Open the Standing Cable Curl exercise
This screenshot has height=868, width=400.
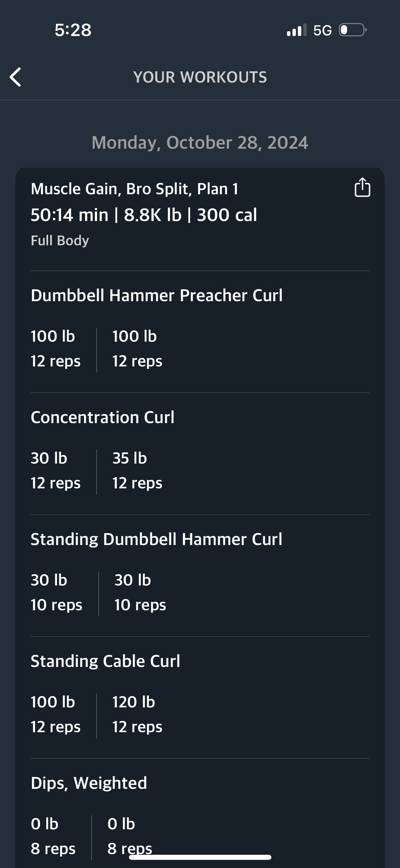pyautogui.click(x=105, y=661)
